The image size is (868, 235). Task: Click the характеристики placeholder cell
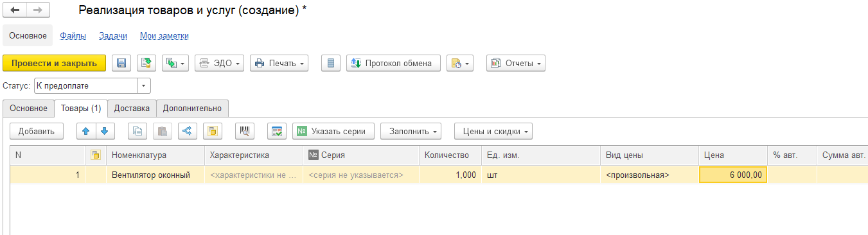pos(254,175)
